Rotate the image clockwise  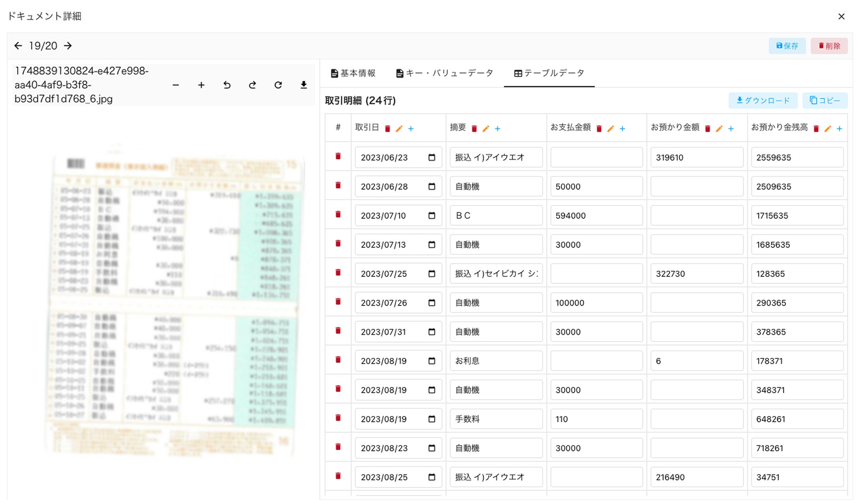[252, 85]
